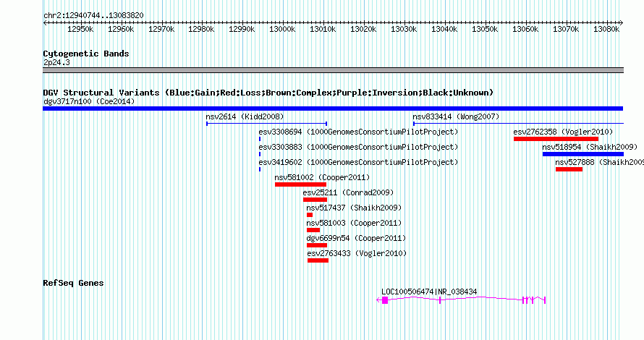Click the nsv581003 red loss bar
The height and width of the screenshot is (340, 644).
(313, 230)
